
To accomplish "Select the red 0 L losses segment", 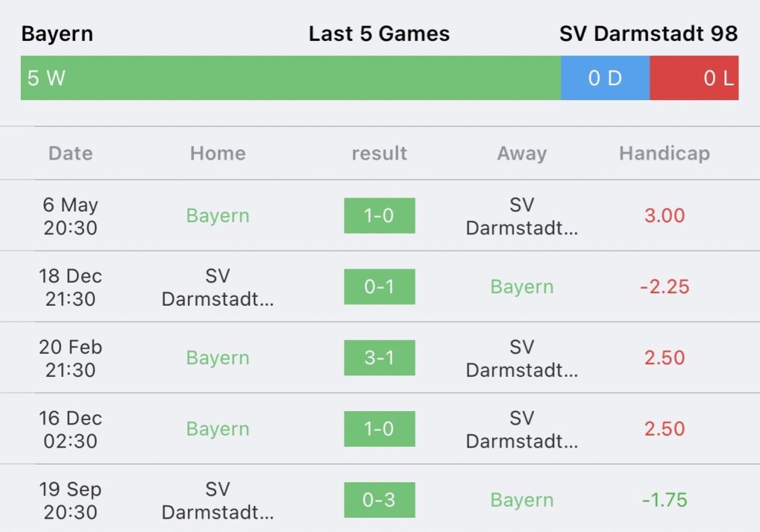I will tap(694, 78).
